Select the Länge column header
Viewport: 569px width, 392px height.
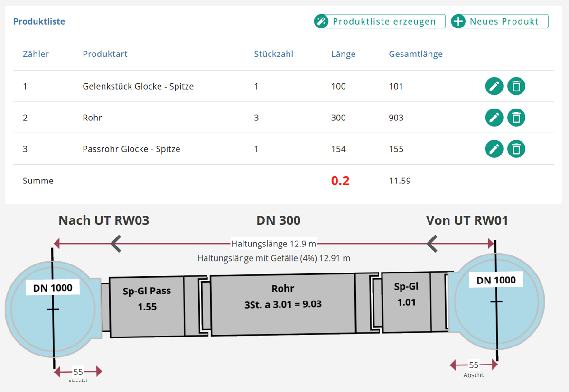tap(343, 54)
